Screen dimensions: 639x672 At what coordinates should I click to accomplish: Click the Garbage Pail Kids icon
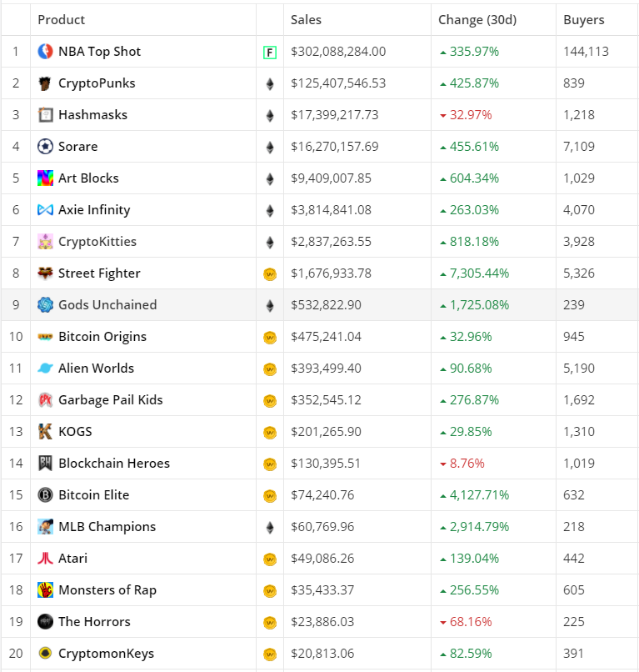point(45,400)
